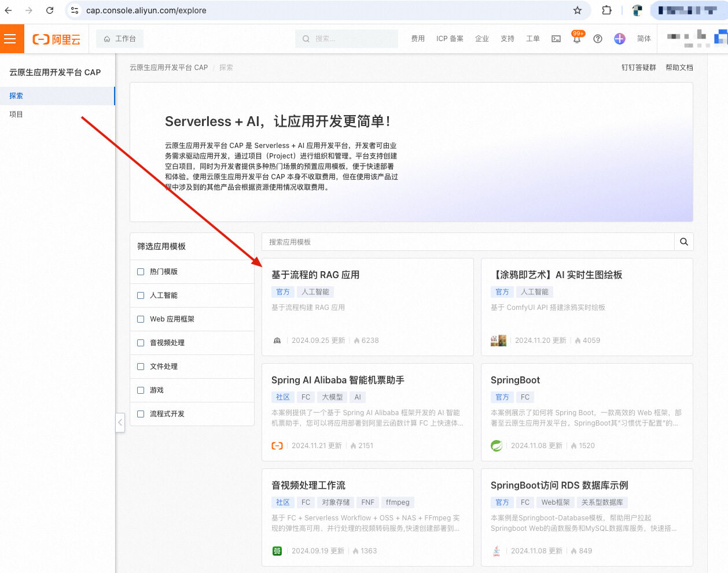
Task: Click the home icon in 工作台 button
Action: tap(107, 39)
